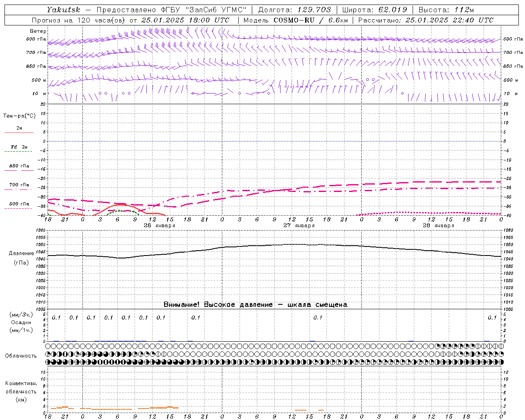Screen dimensions: 525x420
Task: Click the "(гПа)" pressure unit label
Action: pos(21,263)
